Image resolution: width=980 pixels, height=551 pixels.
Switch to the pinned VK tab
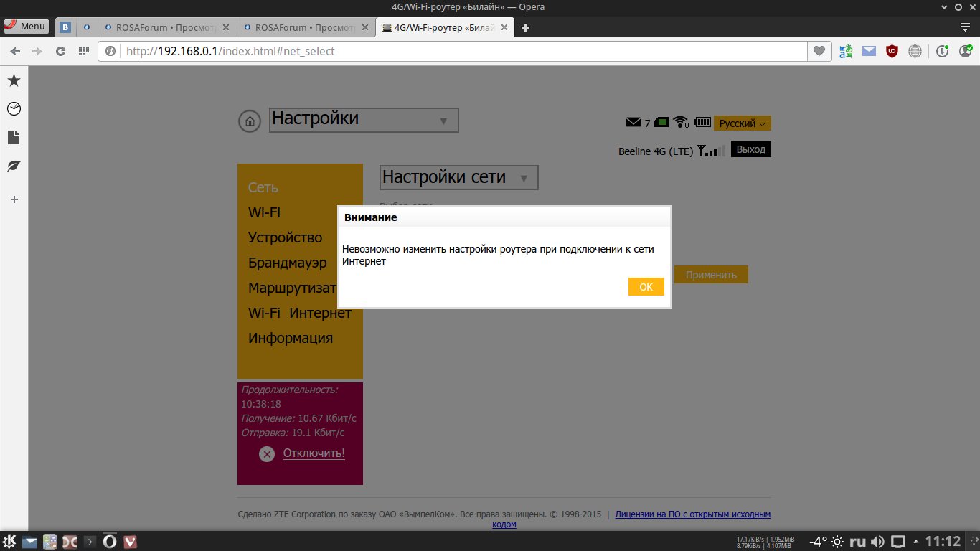point(65,28)
